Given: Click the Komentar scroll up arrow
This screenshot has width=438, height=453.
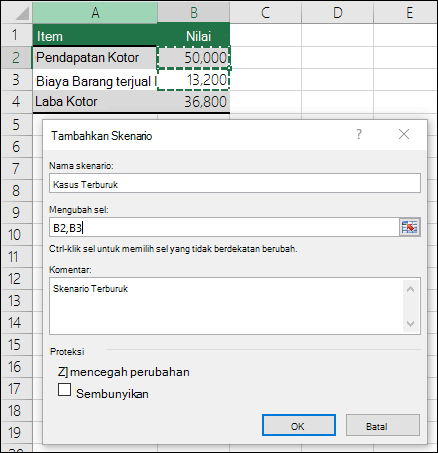Looking at the screenshot, I should pos(411,289).
